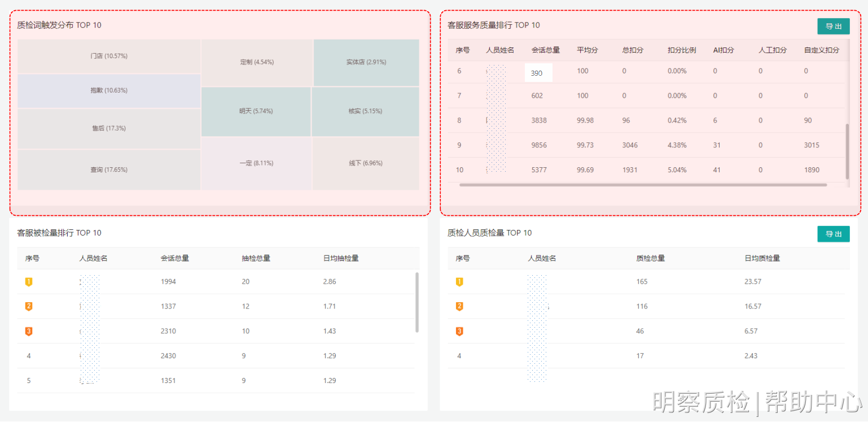
Task: Select the 售后 (17.3%) treemap block
Action: tap(109, 128)
